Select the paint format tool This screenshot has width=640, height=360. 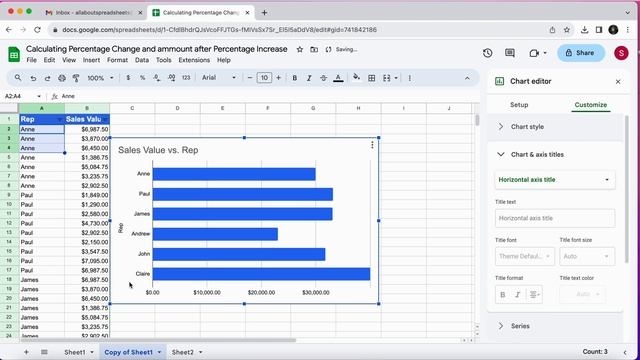(x=76, y=78)
